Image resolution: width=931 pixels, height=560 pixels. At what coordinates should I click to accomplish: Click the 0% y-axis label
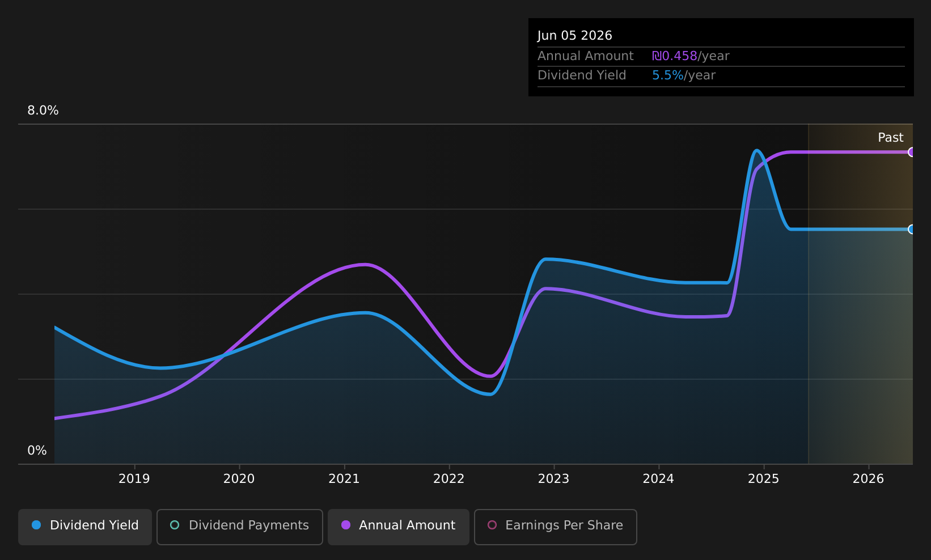point(37,451)
